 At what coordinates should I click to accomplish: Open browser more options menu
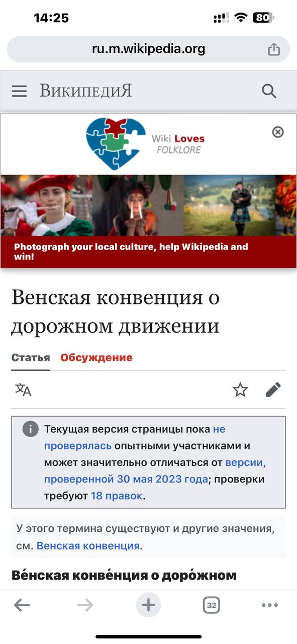(x=270, y=605)
